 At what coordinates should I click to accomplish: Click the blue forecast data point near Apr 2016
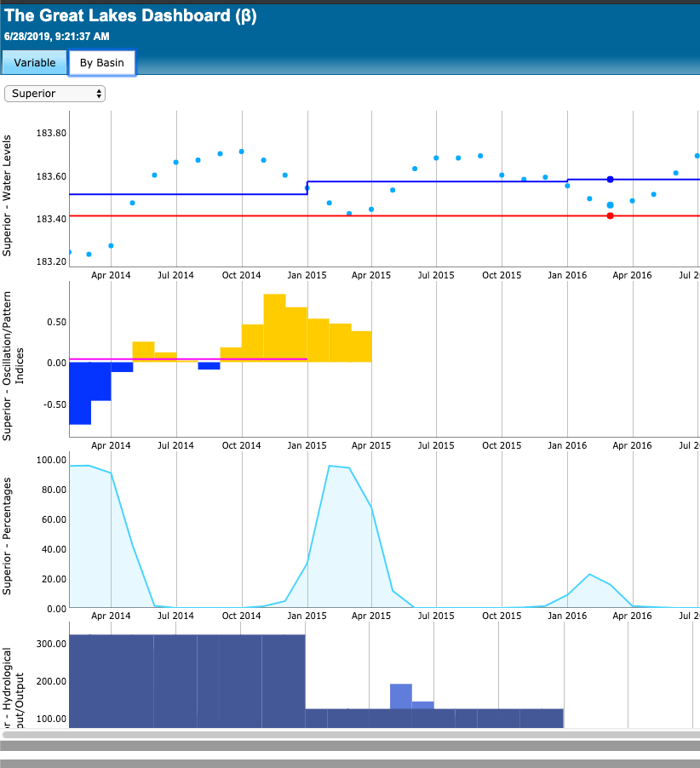click(x=610, y=180)
